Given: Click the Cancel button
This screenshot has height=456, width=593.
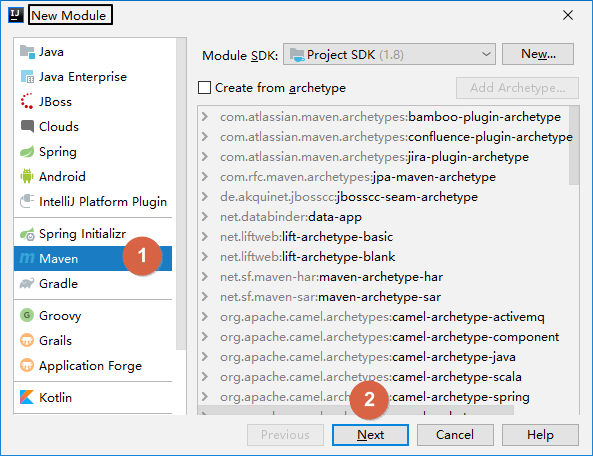Looking at the screenshot, I should 455,435.
